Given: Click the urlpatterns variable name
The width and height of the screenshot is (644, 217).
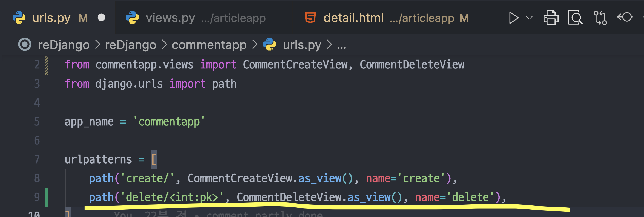Looking at the screenshot, I should (98, 159).
